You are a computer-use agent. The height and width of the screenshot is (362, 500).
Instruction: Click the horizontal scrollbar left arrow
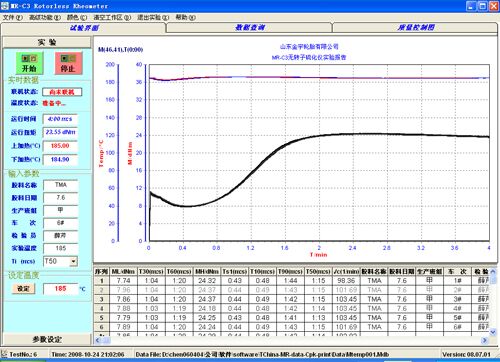tap(98, 340)
